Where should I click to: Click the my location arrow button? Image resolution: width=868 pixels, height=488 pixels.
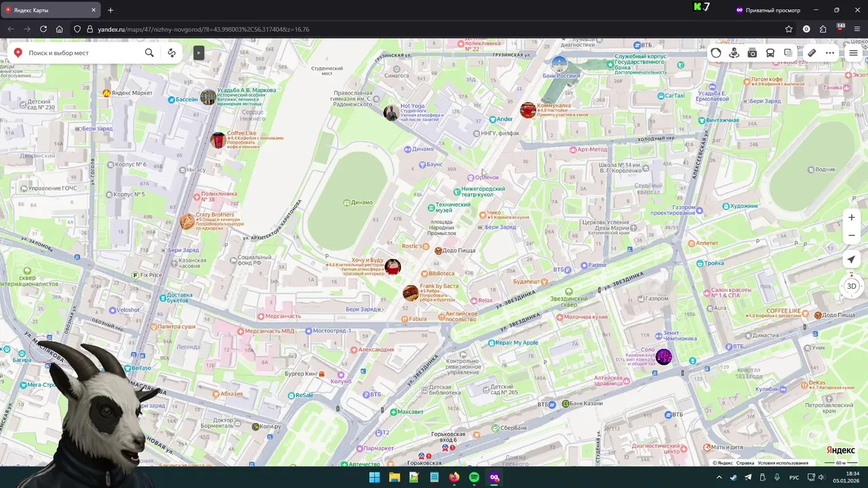point(852,260)
